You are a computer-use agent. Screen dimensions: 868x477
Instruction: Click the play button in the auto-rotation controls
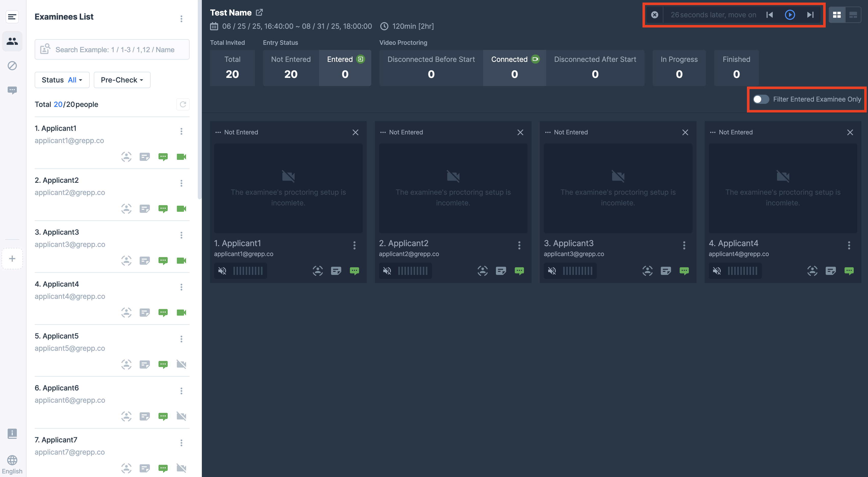(x=790, y=15)
